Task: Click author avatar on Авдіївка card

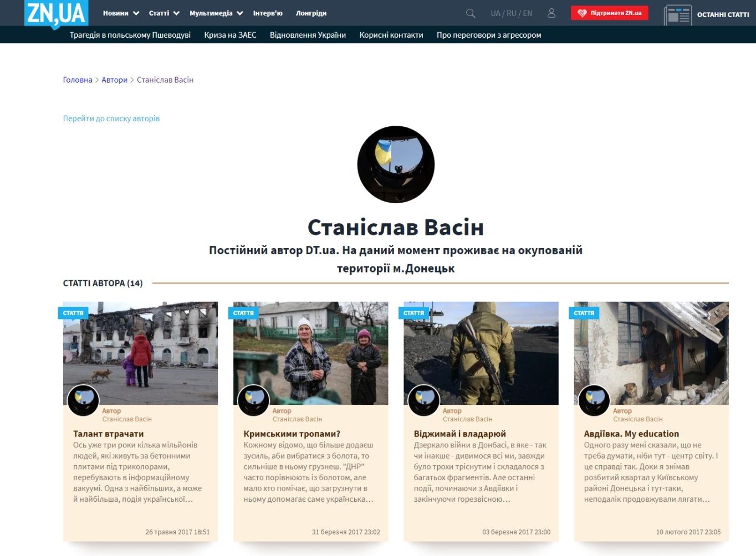Action: pyautogui.click(x=594, y=400)
